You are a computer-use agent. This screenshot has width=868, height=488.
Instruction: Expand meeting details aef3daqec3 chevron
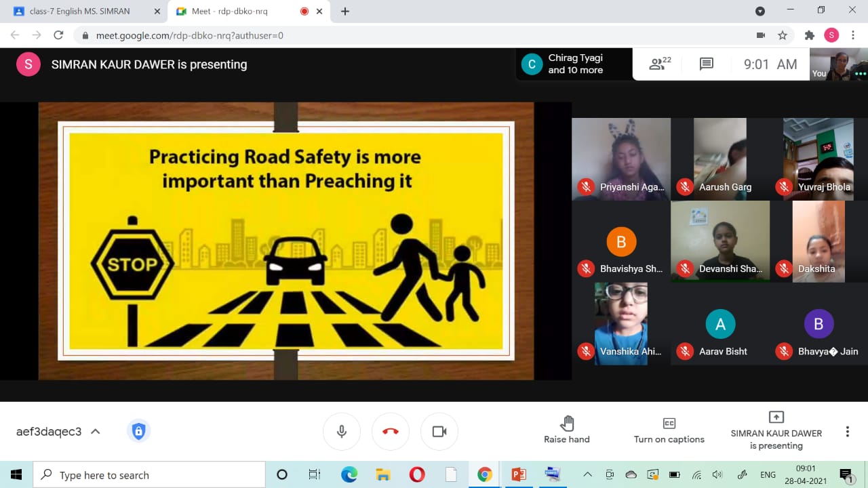pos(96,432)
